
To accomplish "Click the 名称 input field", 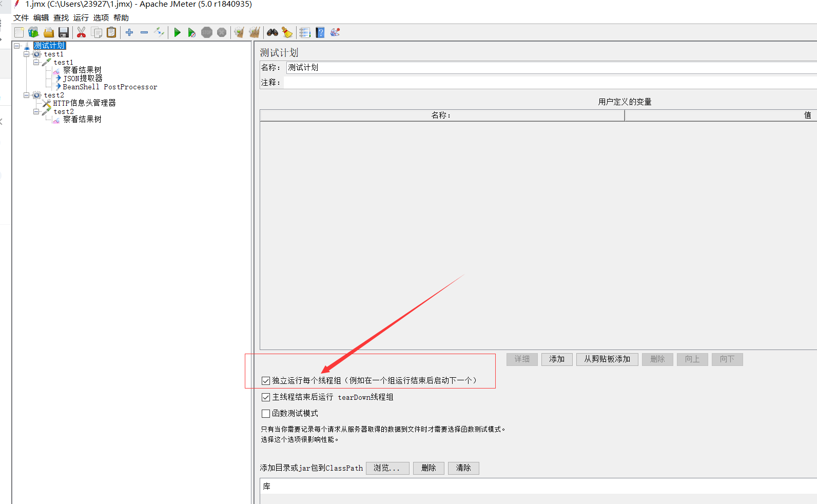I will pos(551,67).
